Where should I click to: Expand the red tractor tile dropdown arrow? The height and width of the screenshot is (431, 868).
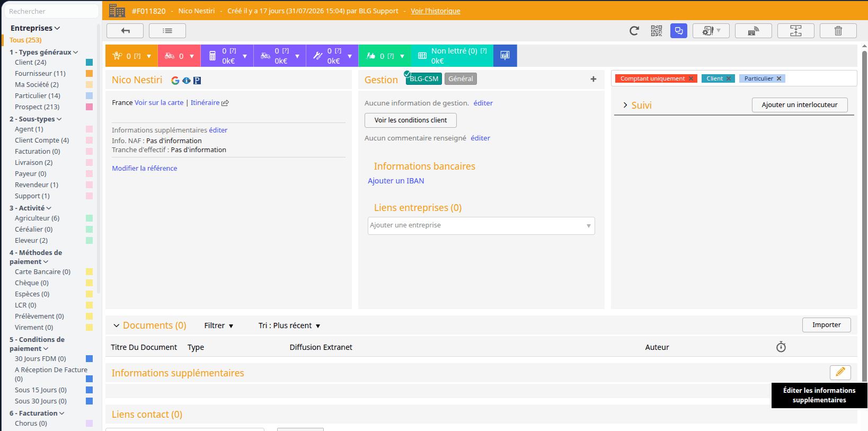tap(192, 56)
